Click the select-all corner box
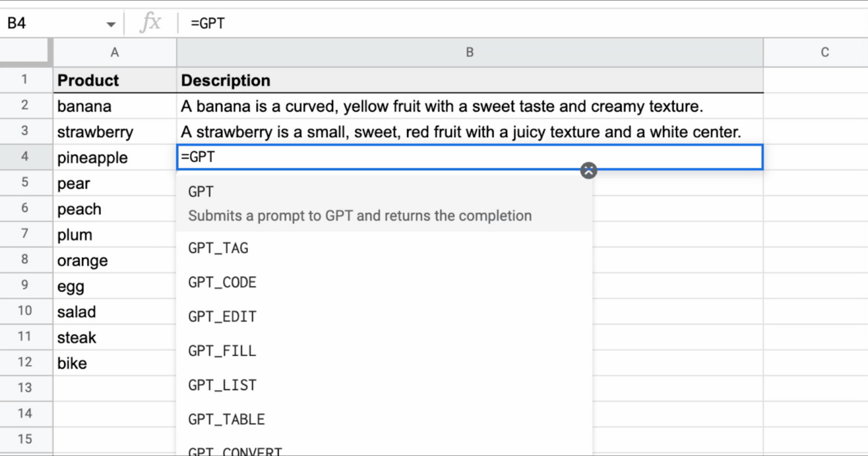 click(x=25, y=52)
